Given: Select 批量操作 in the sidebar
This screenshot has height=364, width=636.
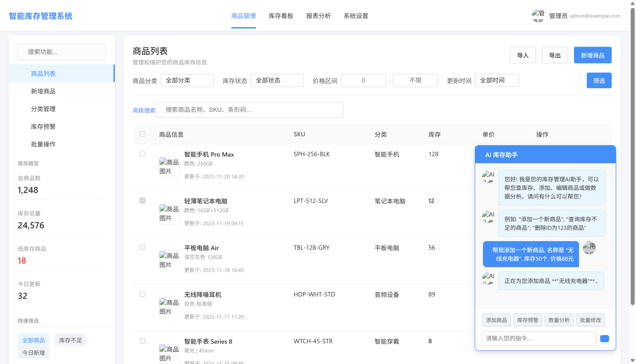Looking at the screenshot, I should pos(43,144).
